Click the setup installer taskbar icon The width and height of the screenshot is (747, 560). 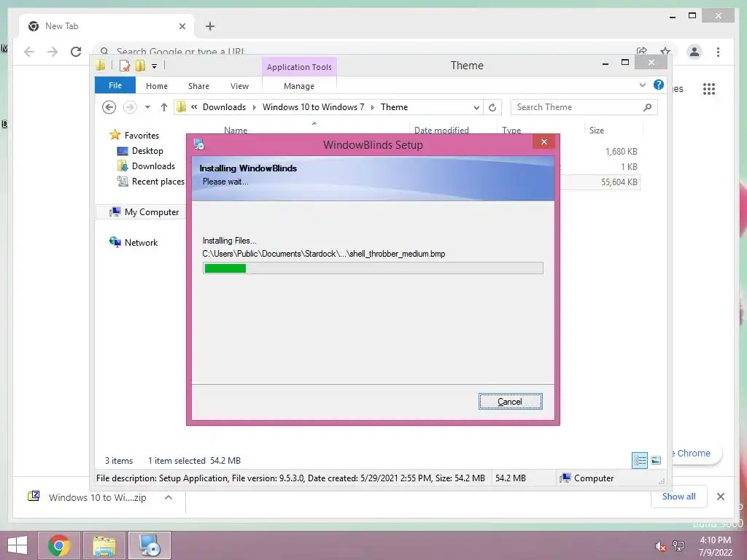click(x=150, y=545)
